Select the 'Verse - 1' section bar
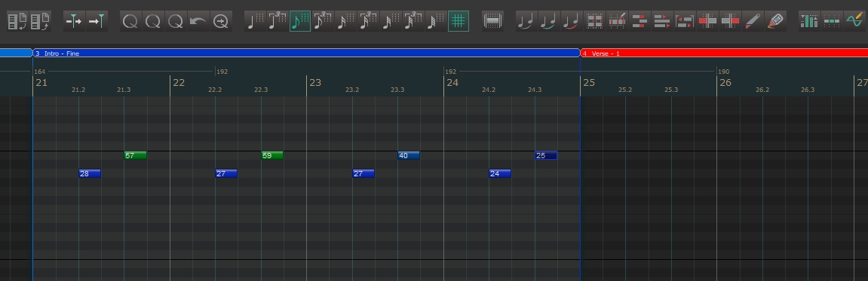 point(724,53)
